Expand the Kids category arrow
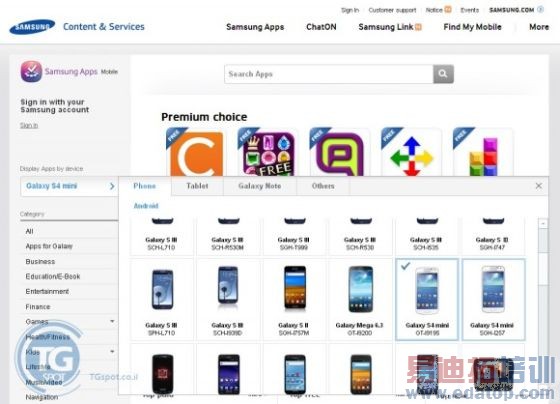 pos(112,351)
